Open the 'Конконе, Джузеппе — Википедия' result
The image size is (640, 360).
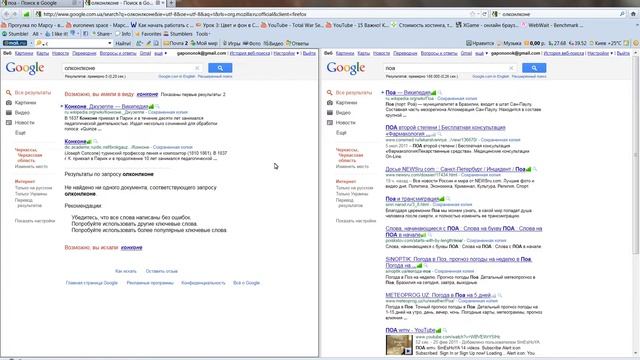coord(106,107)
